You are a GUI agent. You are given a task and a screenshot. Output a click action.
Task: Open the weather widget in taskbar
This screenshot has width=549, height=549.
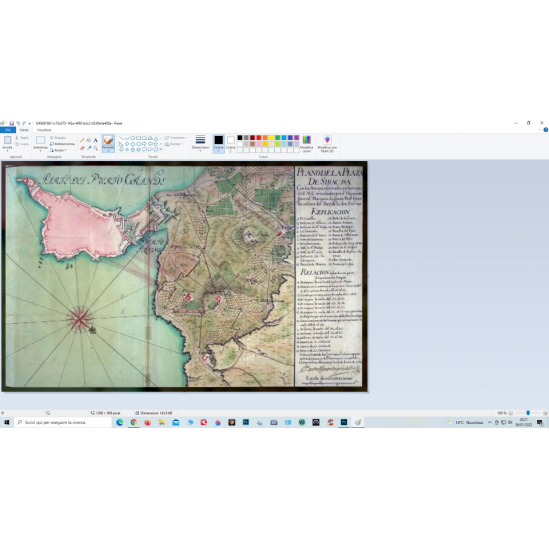point(465,423)
